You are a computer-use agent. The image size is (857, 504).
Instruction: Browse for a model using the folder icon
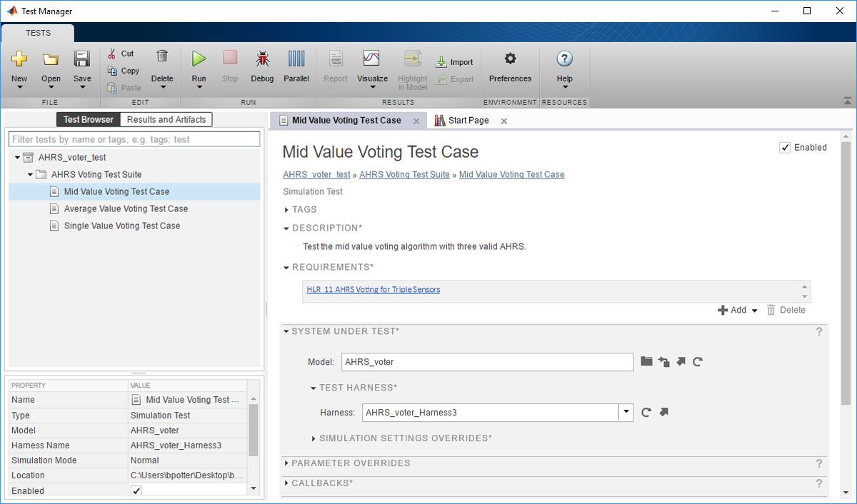(646, 362)
